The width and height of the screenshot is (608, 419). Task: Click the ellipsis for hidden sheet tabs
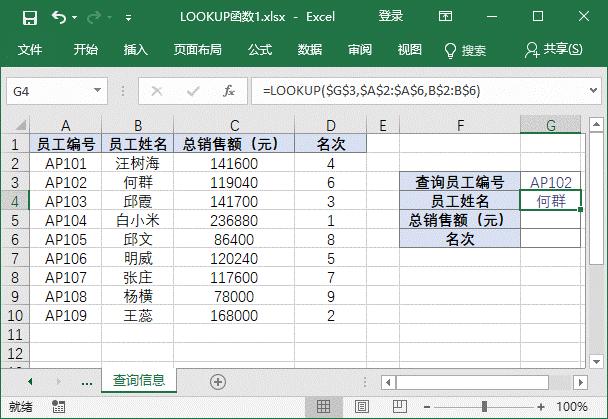(x=87, y=382)
